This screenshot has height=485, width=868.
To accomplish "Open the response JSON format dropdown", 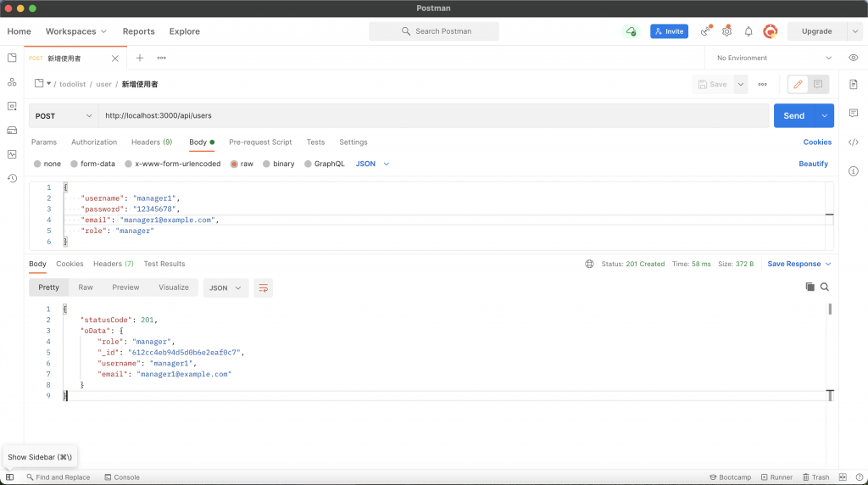I will coord(225,288).
